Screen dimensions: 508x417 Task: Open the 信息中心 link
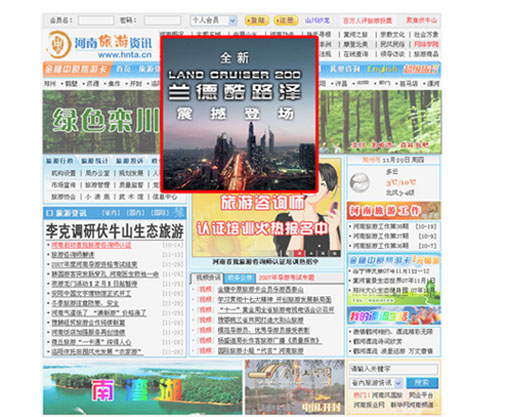[165, 197]
